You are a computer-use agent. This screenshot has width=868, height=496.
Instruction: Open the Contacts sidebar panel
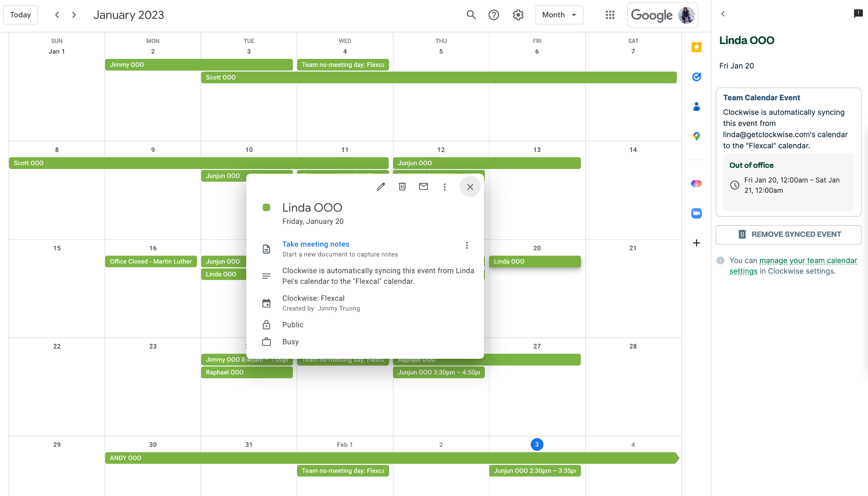[696, 107]
